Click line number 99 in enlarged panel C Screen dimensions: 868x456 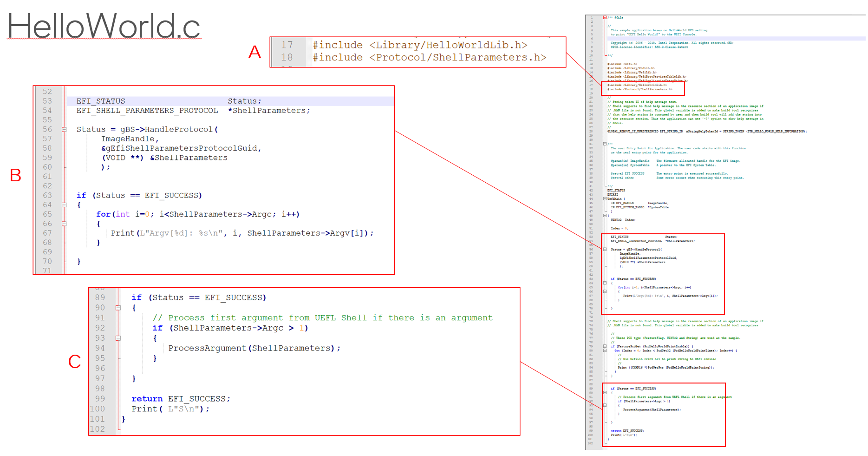click(x=100, y=399)
